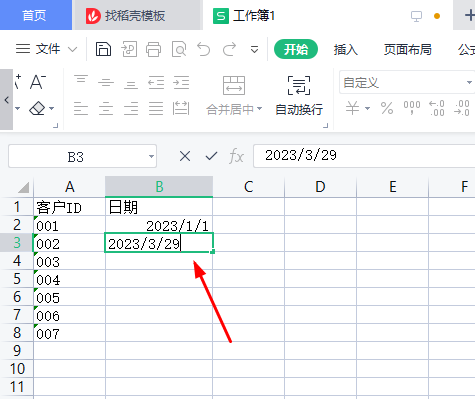Click the decrease decimal places icon
Image resolution: width=475 pixels, height=399 pixels.
(462, 109)
